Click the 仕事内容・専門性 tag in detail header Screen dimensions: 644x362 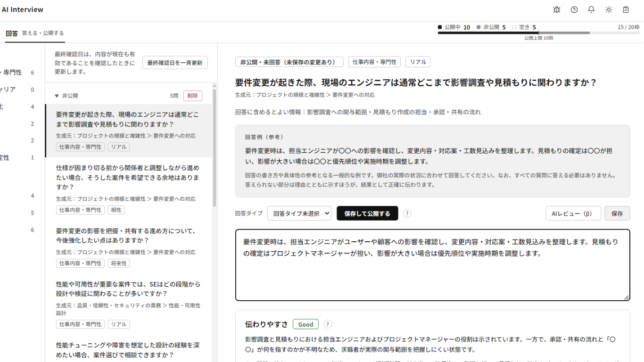coord(374,62)
